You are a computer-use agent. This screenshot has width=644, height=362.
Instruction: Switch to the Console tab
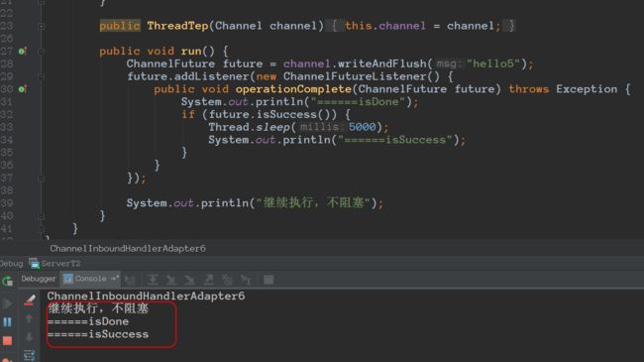[91, 279]
